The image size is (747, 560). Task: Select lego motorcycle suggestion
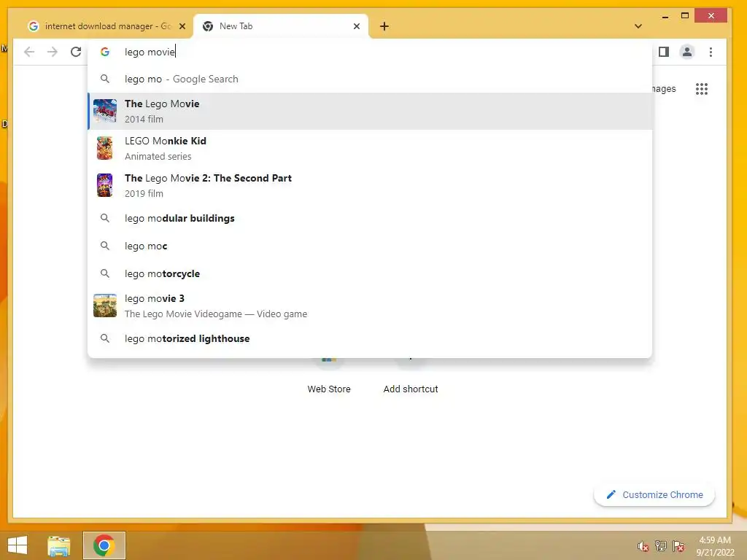(x=370, y=273)
